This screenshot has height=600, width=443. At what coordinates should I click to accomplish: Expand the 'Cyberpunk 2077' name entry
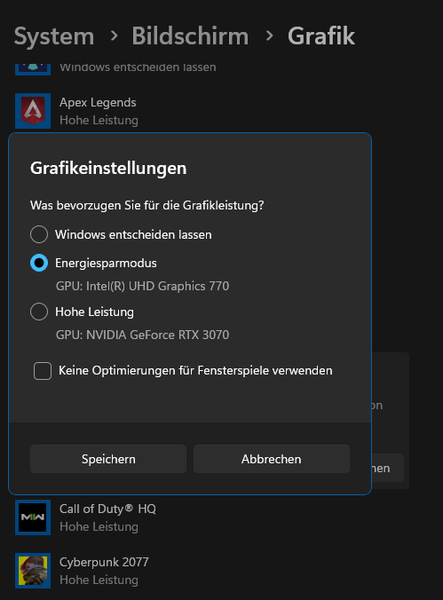(x=104, y=562)
